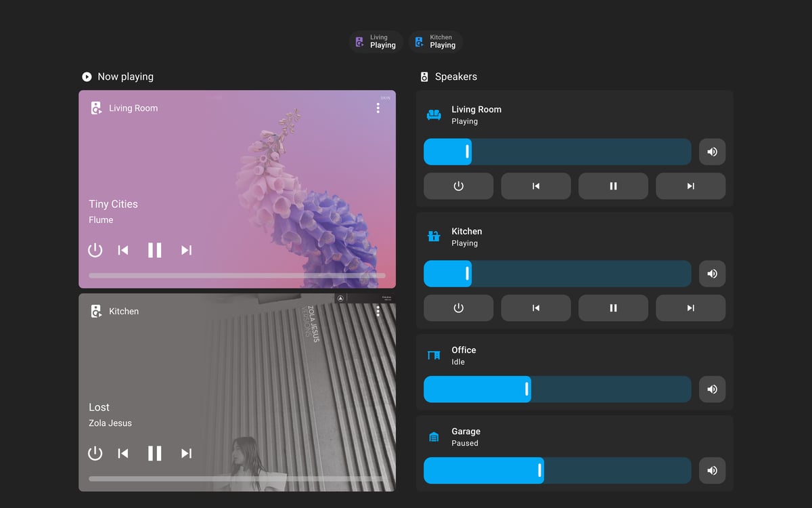Pause Tiny Cities on Living Room card
Image resolution: width=812 pixels, height=508 pixels.
tap(155, 250)
